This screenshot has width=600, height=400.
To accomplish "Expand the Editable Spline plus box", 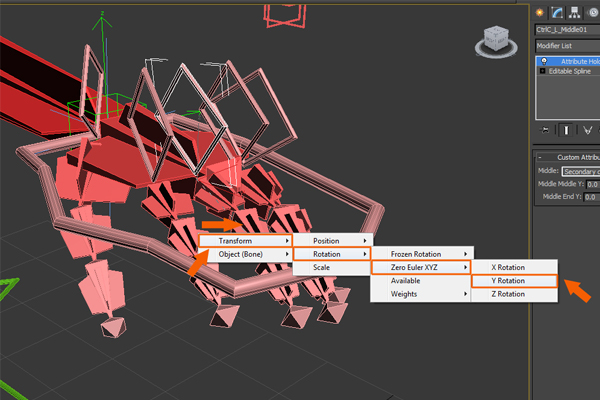I will pos(542,71).
